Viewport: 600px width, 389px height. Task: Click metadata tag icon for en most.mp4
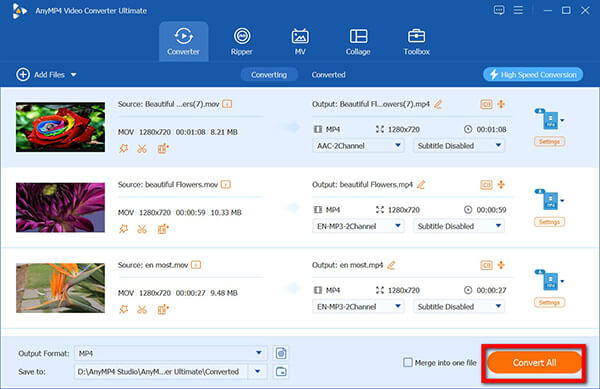(x=486, y=265)
